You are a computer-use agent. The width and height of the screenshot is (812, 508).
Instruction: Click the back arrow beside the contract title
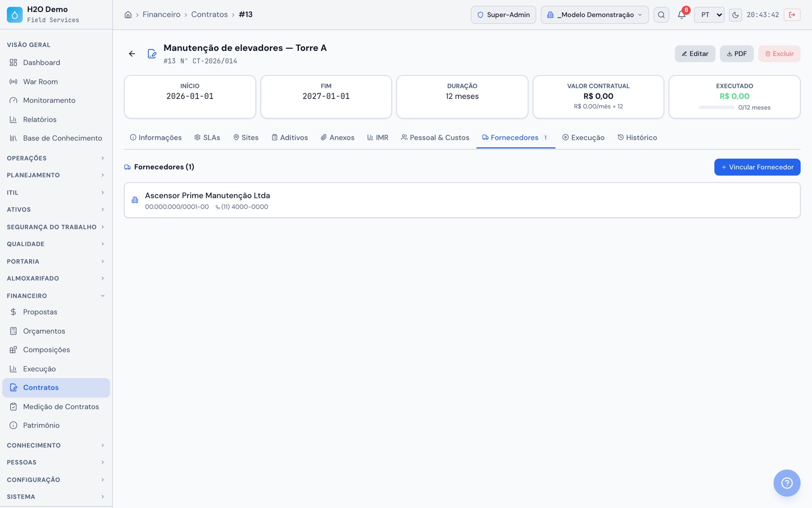click(x=132, y=54)
